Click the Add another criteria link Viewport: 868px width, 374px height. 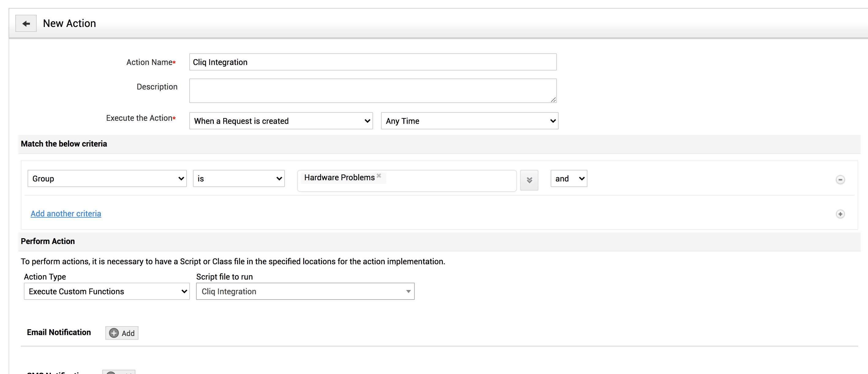pos(66,214)
